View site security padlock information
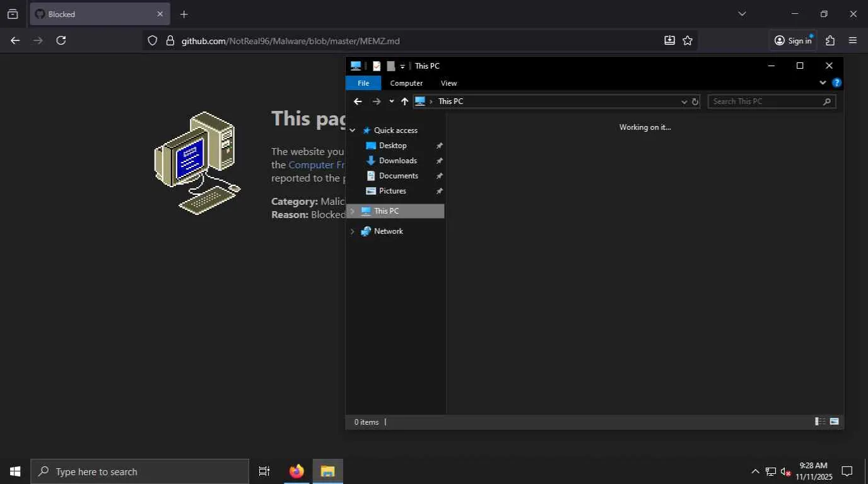Image resolution: width=868 pixels, height=484 pixels. point(170,40)
